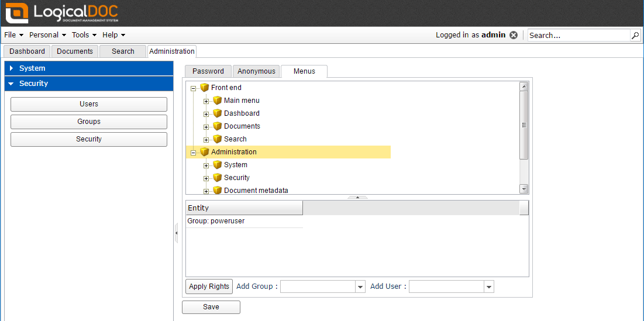
Task: Click in the Search input field
Action: coord(578,35)
